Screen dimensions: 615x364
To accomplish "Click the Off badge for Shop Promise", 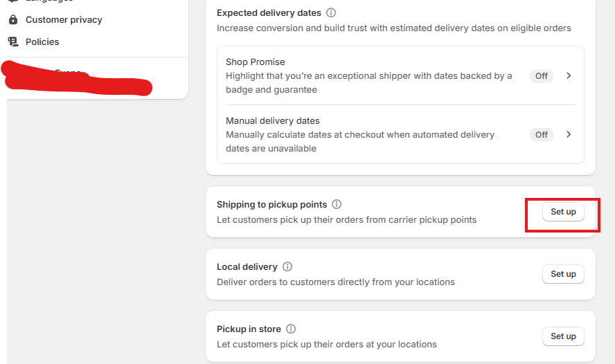I will click(x=542, y=75).
